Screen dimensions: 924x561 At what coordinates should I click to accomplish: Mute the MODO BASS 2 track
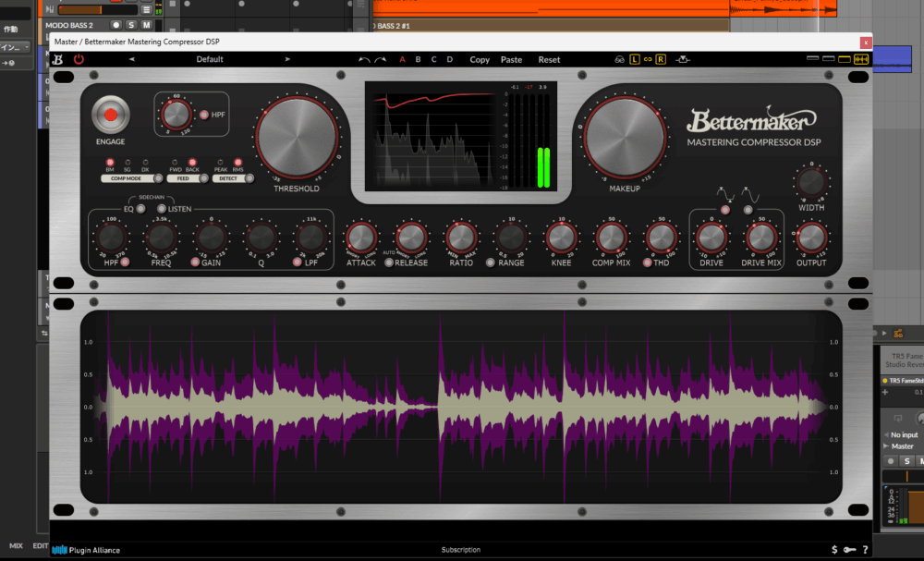click(x=146, y=25)
